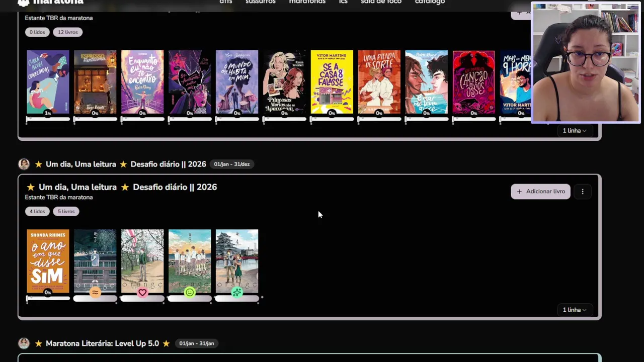Open the sussurros nav item
The height and width of the screenshot is (362, 644).
pos(261,2)
